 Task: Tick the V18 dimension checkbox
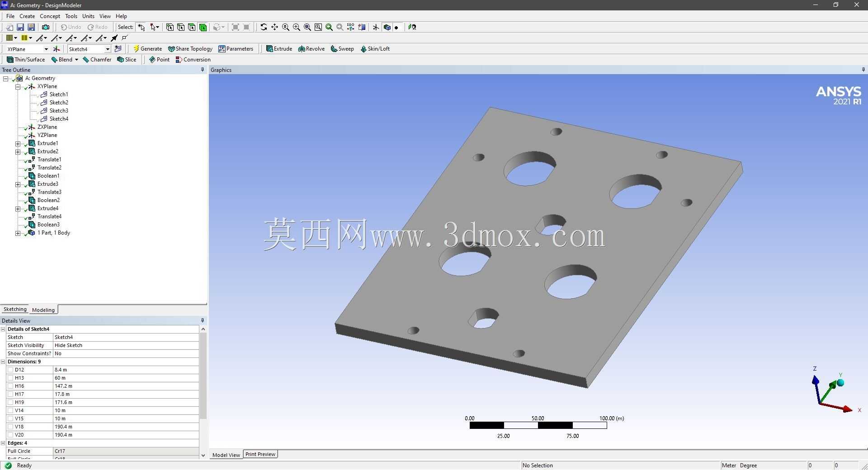pyautogui.click(x=10, y=427)
